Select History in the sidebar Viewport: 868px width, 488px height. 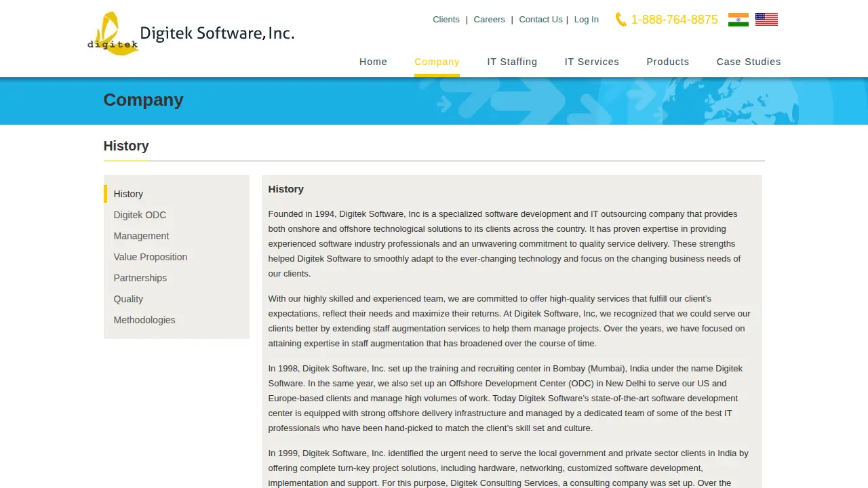[x=128, y=194]
